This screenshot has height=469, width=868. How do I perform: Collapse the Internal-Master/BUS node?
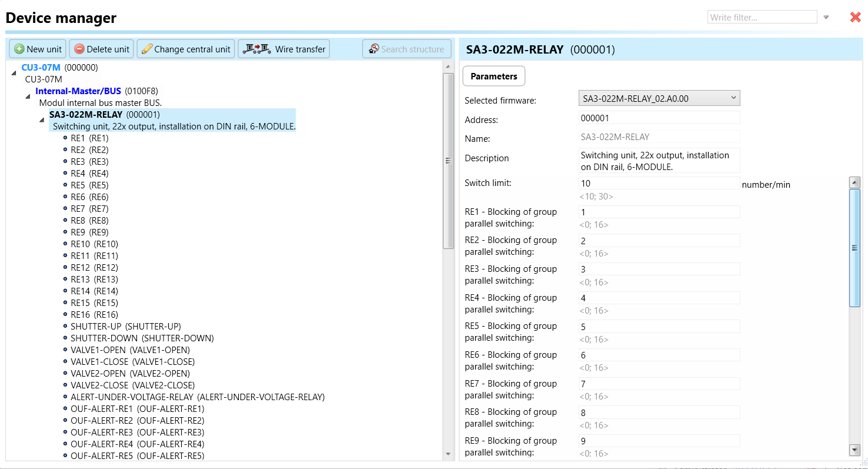tap(28, 97)
